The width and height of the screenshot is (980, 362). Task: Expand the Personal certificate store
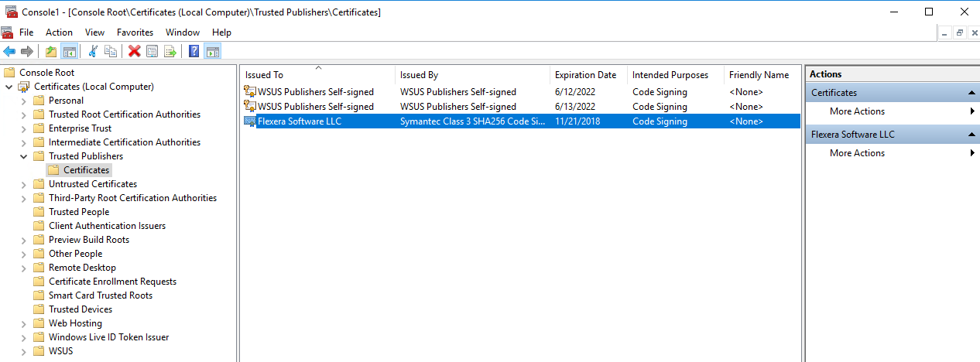[23, 101]
